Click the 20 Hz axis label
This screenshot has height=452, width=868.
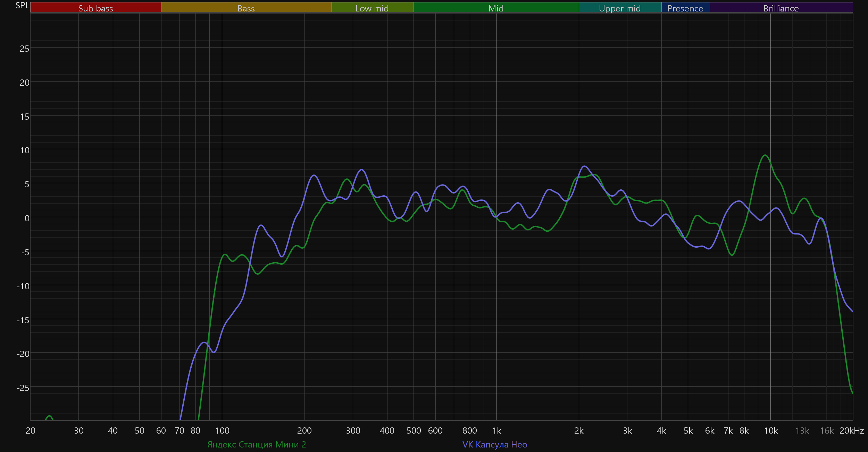click(31, 430)
